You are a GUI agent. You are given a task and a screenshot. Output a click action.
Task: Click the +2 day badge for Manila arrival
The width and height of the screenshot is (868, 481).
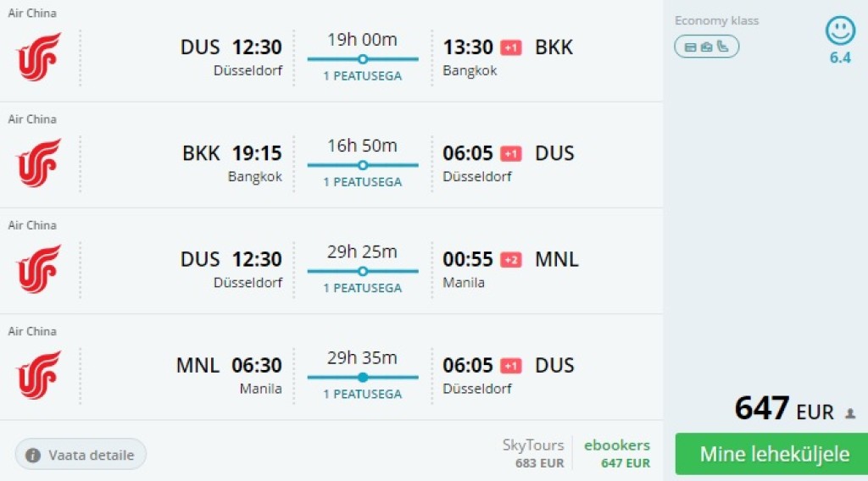pos(511,260)
